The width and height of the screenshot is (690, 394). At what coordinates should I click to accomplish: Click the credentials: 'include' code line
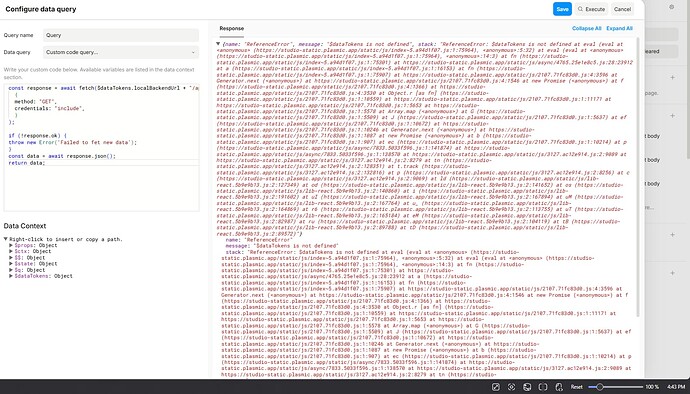click(49, 108)
